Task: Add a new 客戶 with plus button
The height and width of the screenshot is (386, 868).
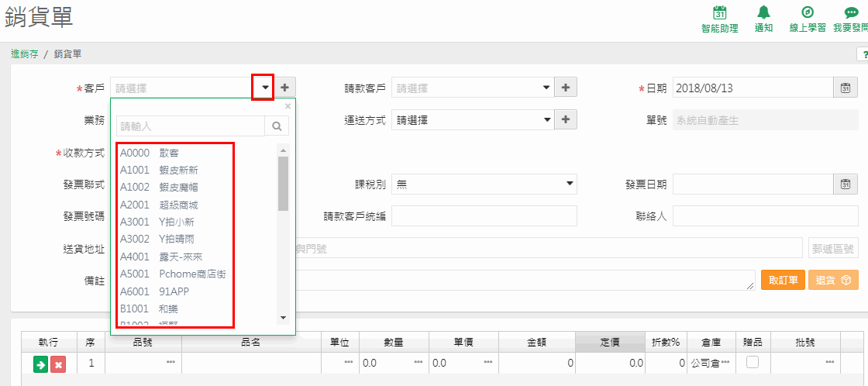Action: 285,88
